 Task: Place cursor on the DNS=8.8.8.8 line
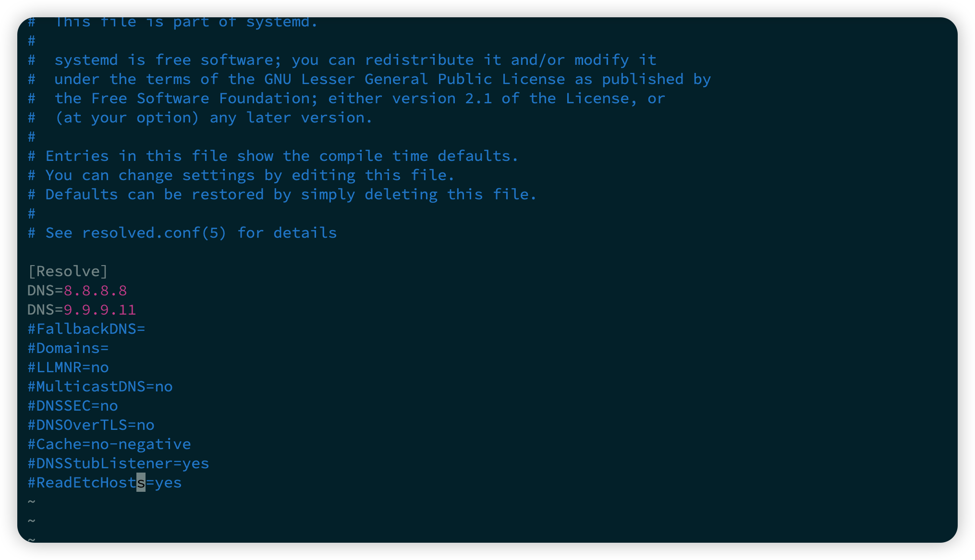coord(77,291)
